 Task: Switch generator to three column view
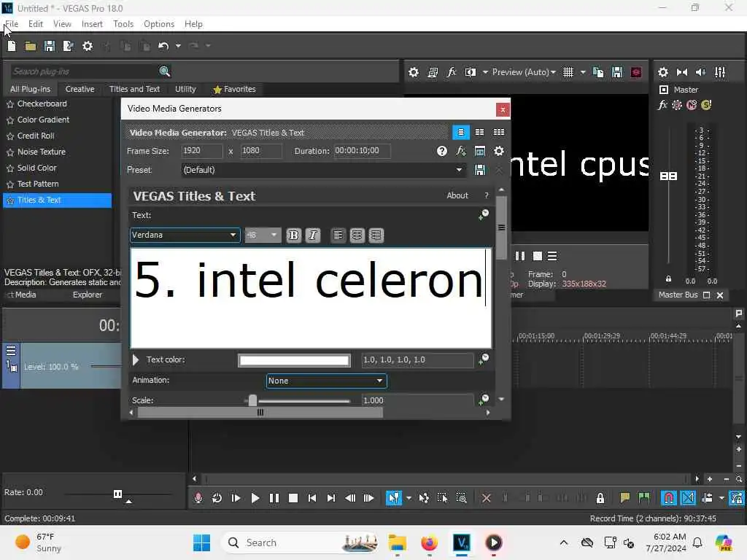point(499,133)
